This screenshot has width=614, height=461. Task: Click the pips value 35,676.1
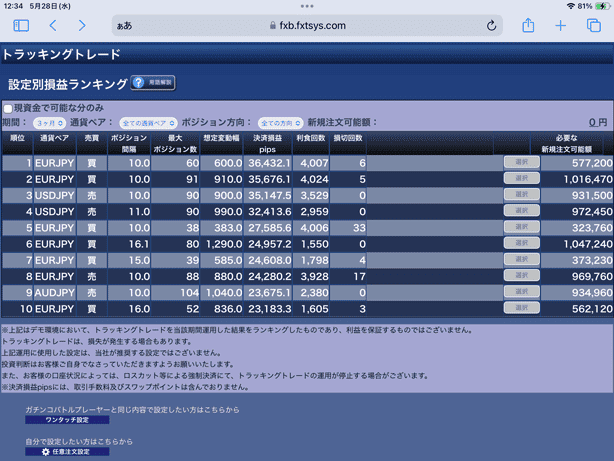[x=269, y=179]
